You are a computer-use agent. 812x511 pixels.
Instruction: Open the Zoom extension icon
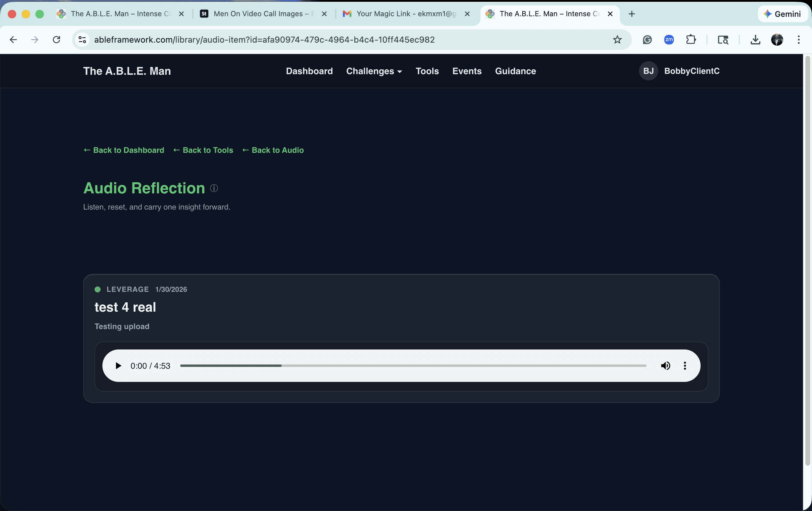pos(669,40)
